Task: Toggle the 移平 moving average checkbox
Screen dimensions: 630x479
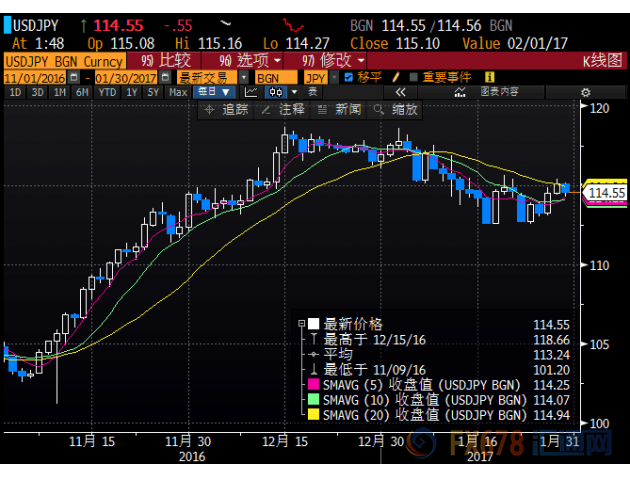Action: coord(348,76)
